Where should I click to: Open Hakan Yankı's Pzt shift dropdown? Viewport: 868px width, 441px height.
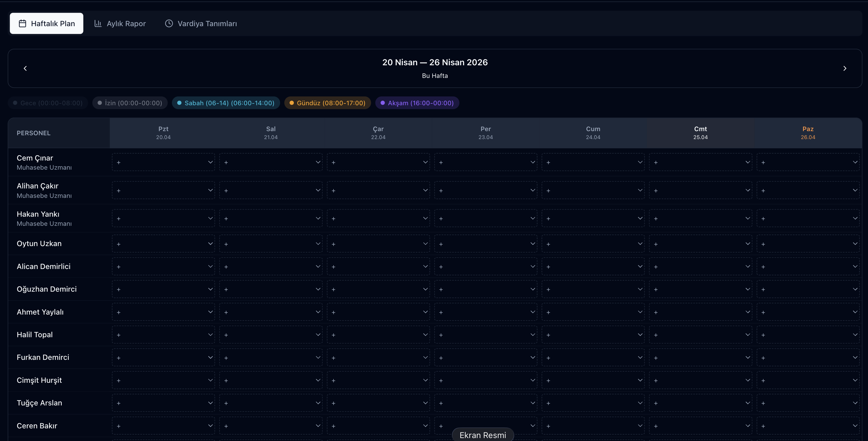[163, 218]
